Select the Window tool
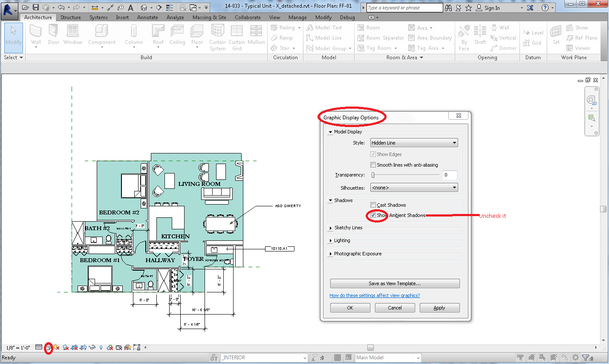The width and height of the screenshot is (609, 364). pyautogui.click(x=73, y=35)
